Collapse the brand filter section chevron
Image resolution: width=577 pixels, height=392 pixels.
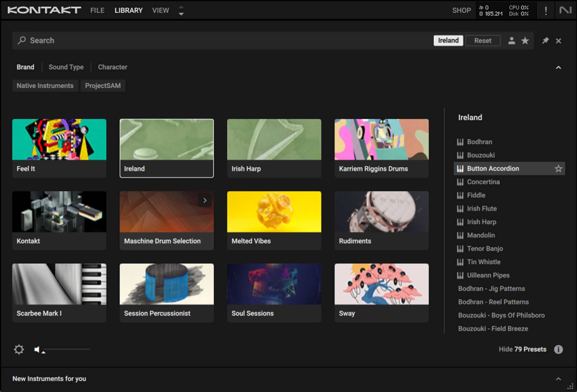[558, 68]
